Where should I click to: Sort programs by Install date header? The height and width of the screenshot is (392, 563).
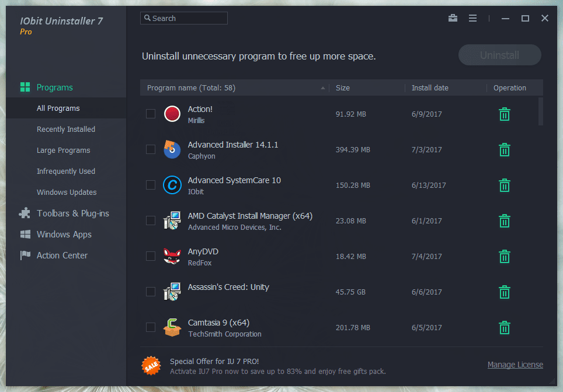click(x=430, y=88)
